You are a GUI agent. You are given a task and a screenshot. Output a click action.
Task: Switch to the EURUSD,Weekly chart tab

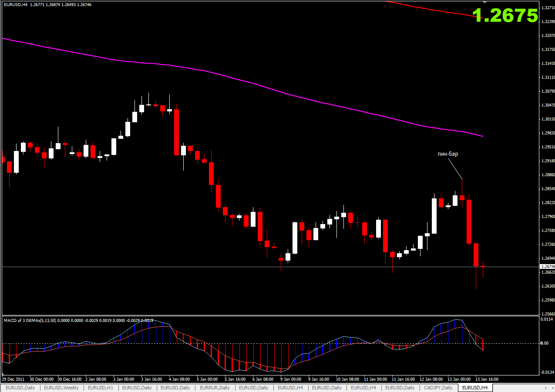[61, 388]
